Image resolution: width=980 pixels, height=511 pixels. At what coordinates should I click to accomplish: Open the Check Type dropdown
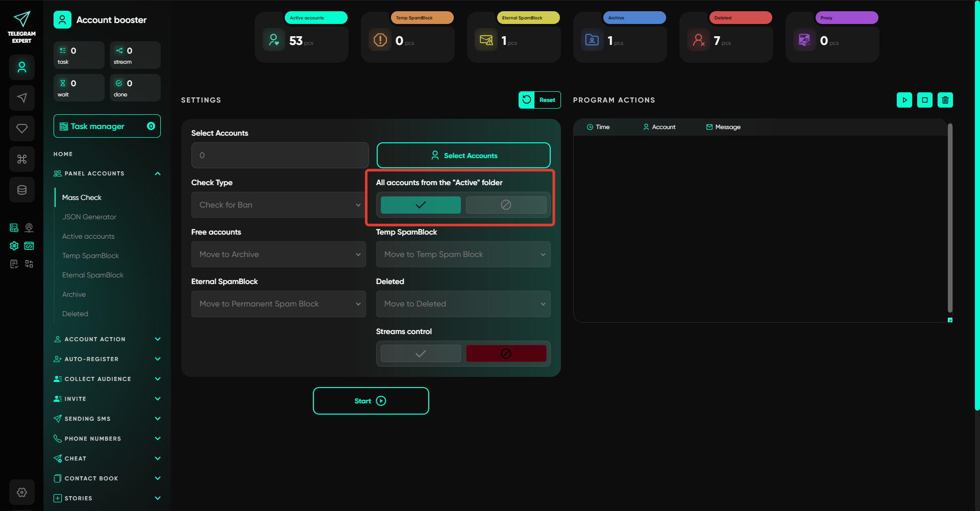click(279, 205)
